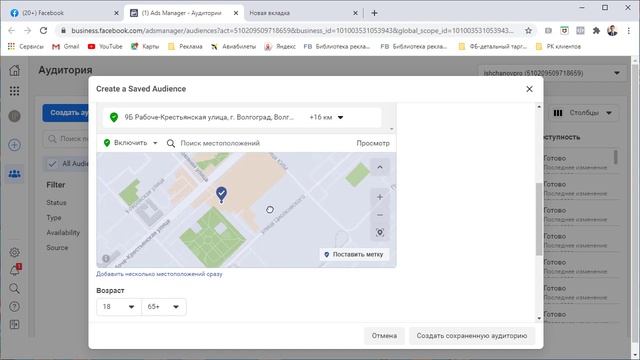Switch to the Facebook browser tab

click(x=64, y=13)
